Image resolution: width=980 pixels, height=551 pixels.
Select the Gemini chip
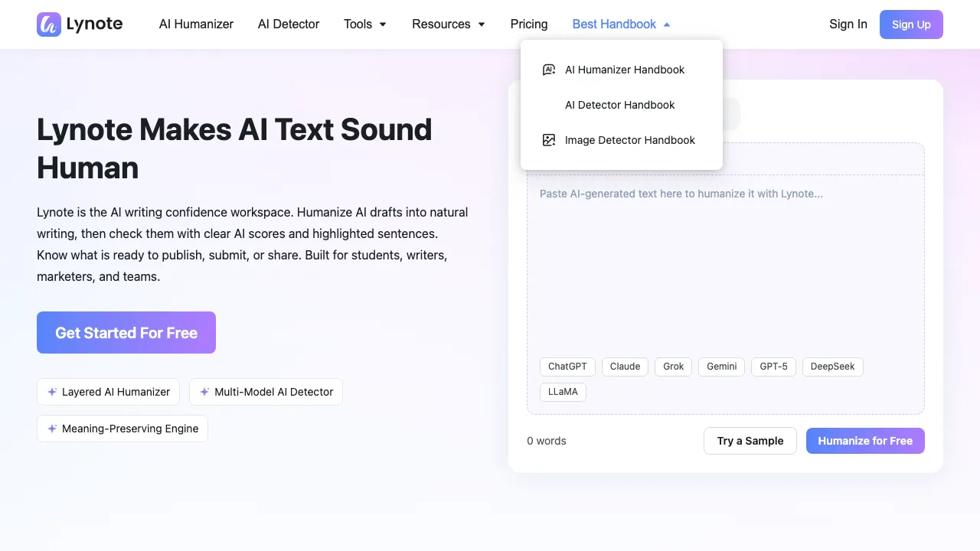pos(722,367)
